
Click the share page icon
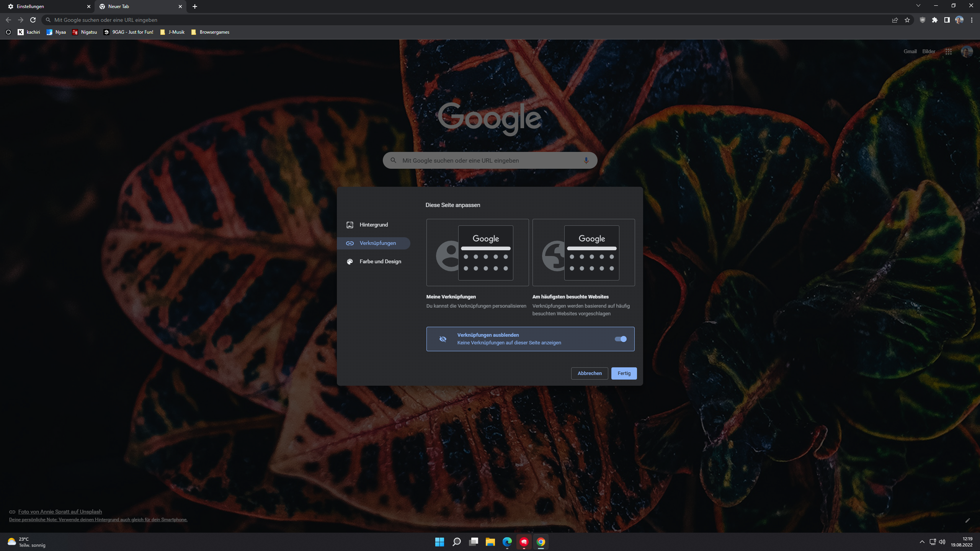click(x=895, y=20)
